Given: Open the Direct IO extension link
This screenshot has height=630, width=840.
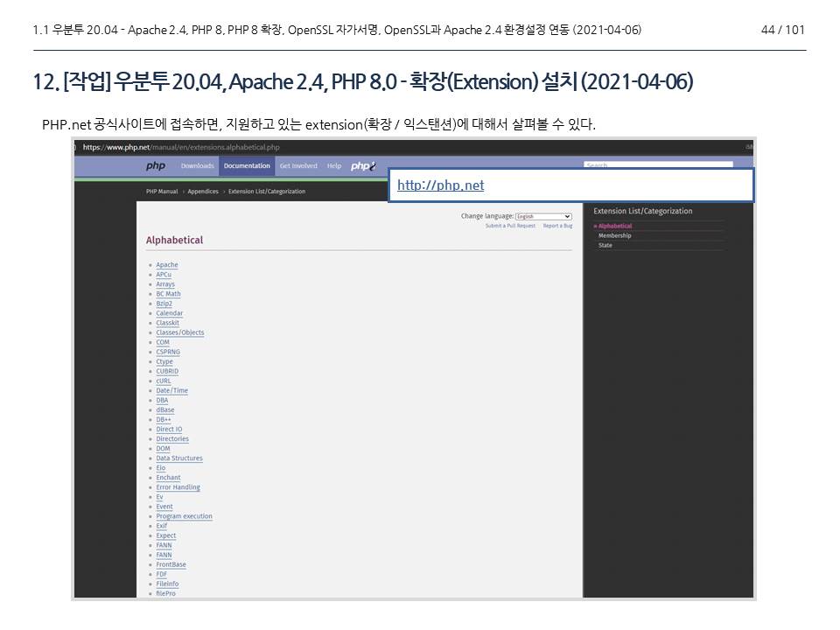Looking at the screenshot, I should 169,429.
